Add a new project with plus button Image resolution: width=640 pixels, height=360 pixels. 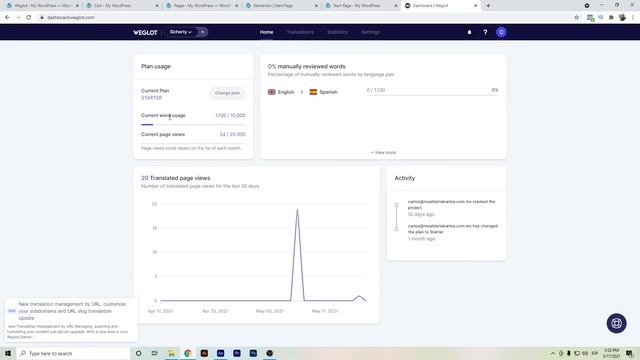[202, 32]
